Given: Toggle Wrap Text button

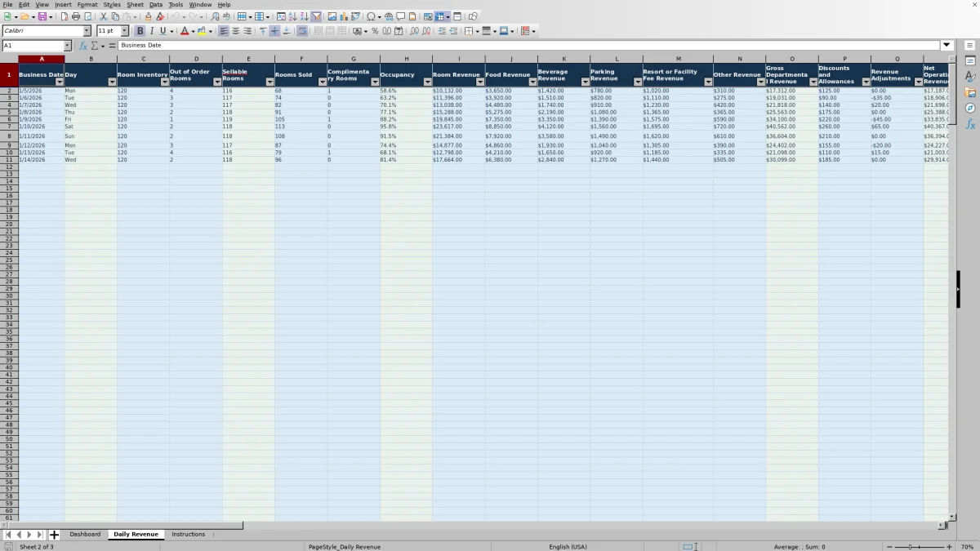Looking at the screenshot, I should [302, 31].
